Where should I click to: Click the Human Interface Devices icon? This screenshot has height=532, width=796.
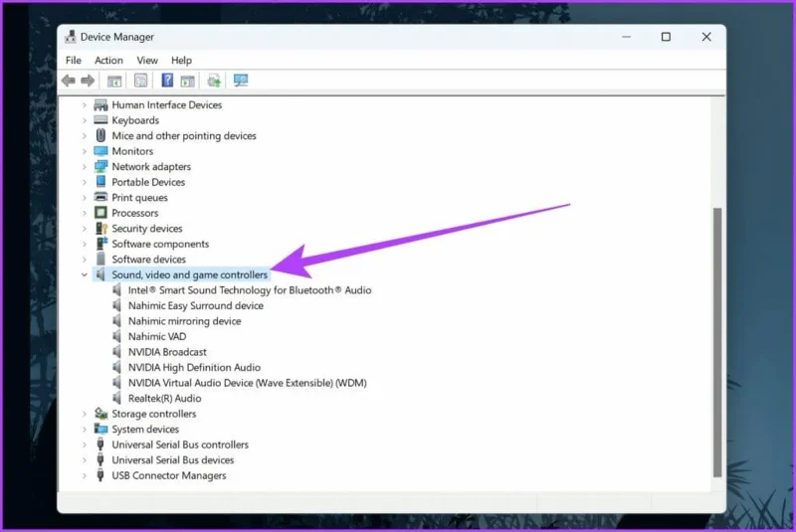[x=100, y=104]
